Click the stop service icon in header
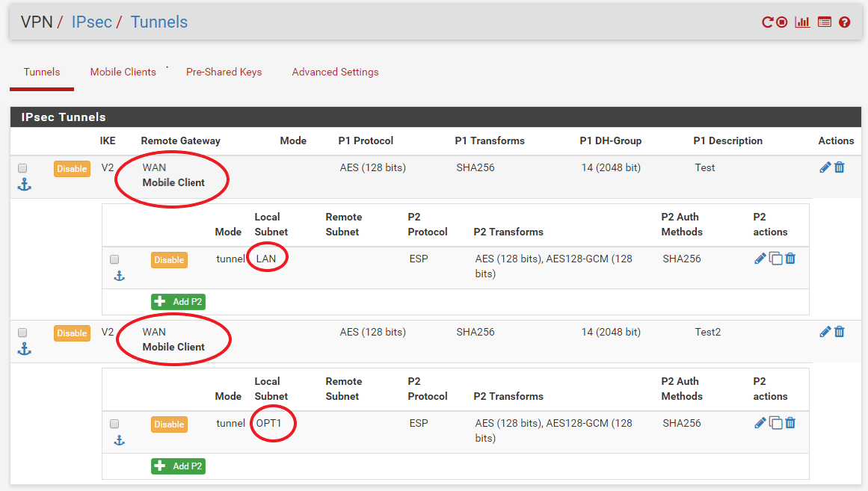 [x=782, y=22]
